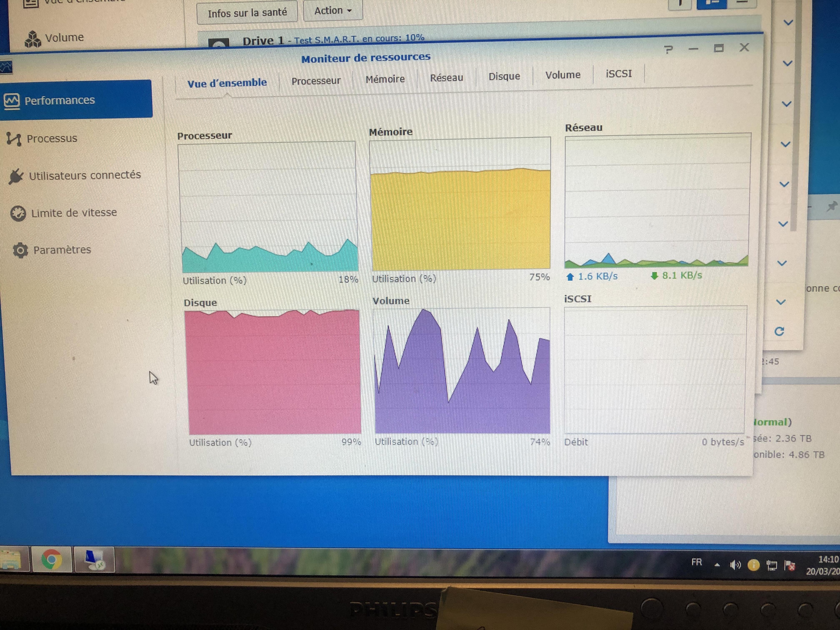840x630 pixels.
Task: Select Volume in the storage sidebar
Action: tap(64, 37)
